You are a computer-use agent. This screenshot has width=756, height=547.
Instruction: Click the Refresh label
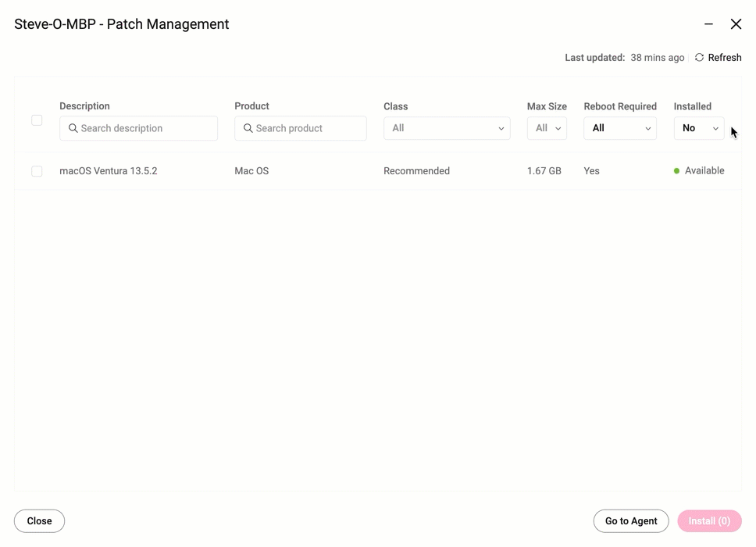[x=725, y=57]
